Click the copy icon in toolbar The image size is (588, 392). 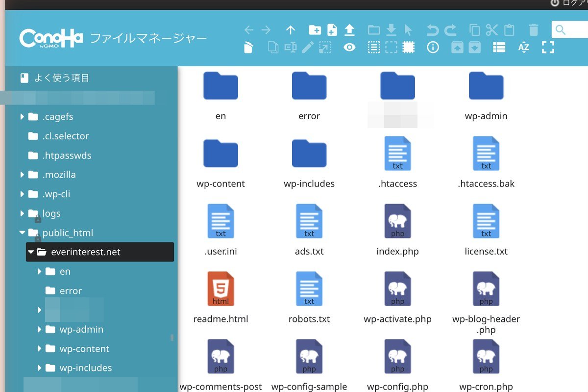point(475,30)
